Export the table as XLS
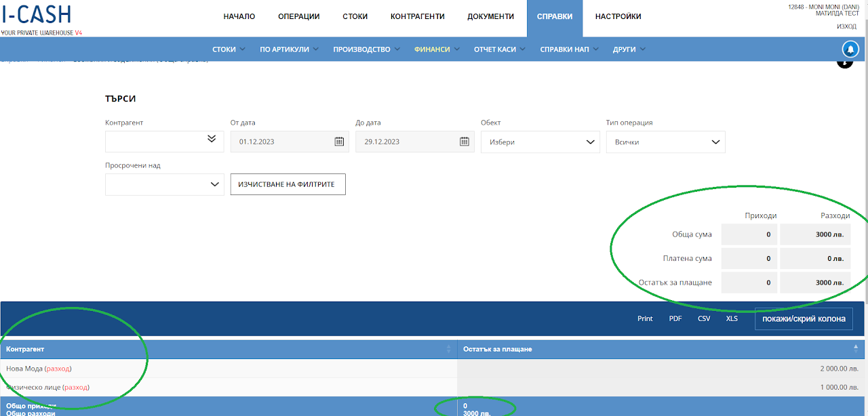This screenshot has height=416, width=868. pyautogui.click(x=732, y=318)
